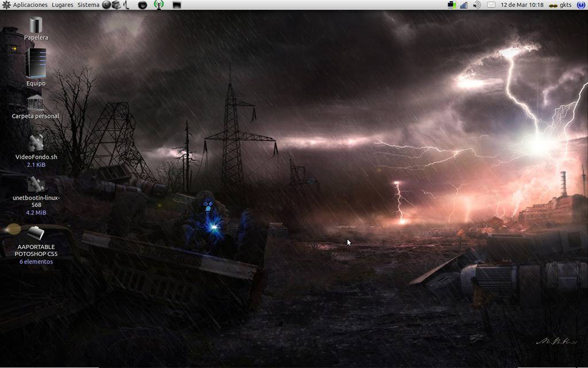588x368 pixels.
Task: Open the Sistema menu
Action: pyautogui.click(x=88, y=5)
